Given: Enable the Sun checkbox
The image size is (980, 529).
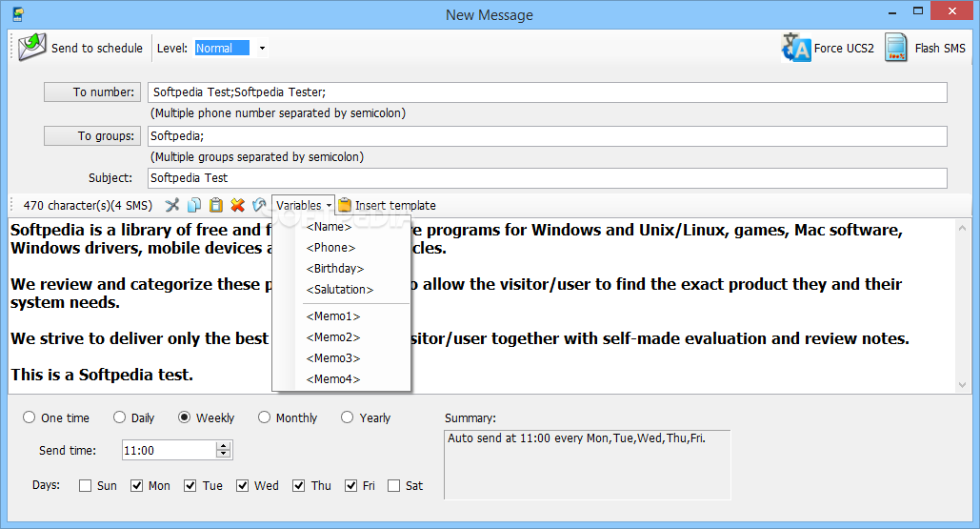Looking at the screenshot, I should (x=86, y=486).
